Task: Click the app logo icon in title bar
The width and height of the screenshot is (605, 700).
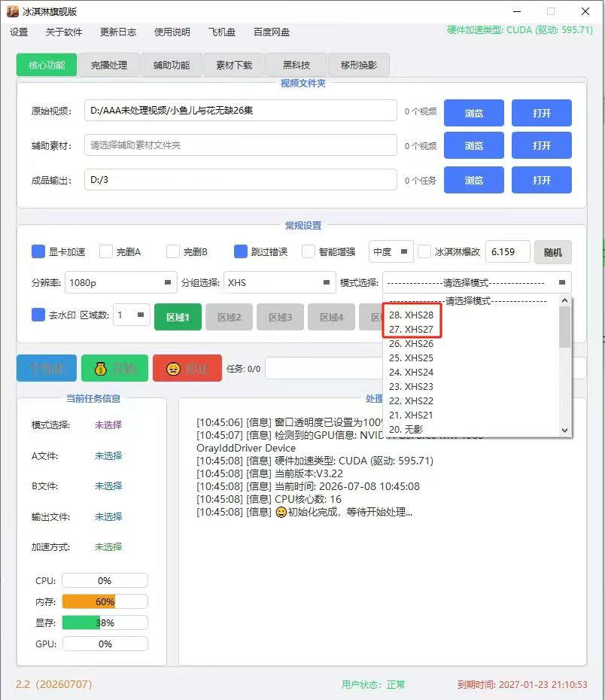Action: (x=13, y=11)
